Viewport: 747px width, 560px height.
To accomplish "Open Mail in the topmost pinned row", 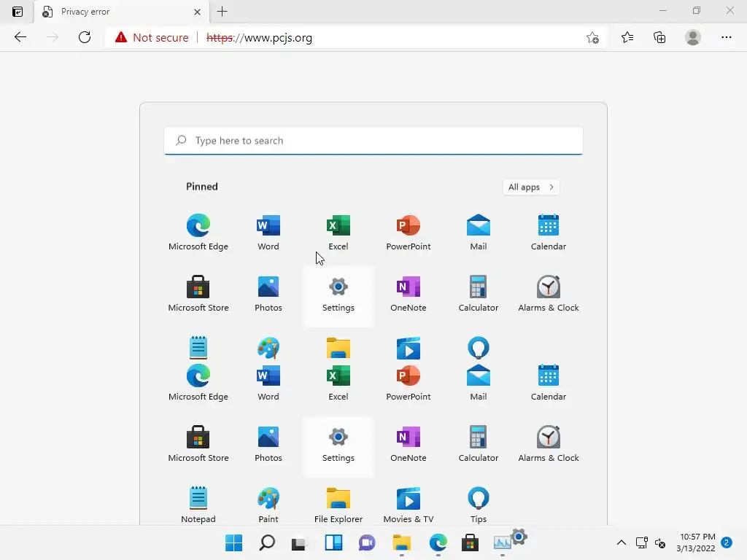I will (x=479, y=233).
